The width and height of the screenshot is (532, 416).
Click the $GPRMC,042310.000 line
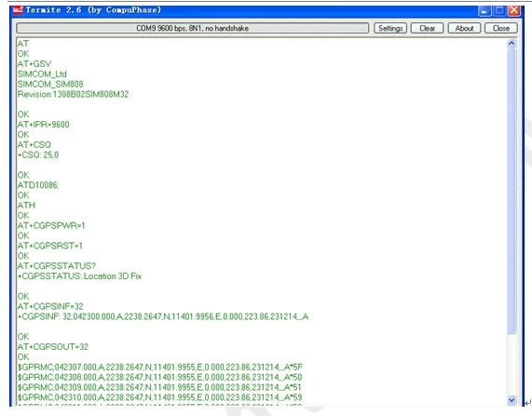point(160,397)
